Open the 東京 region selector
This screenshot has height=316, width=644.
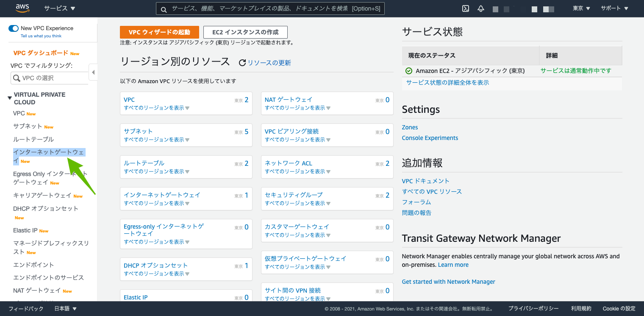click(x=582, y=8)
